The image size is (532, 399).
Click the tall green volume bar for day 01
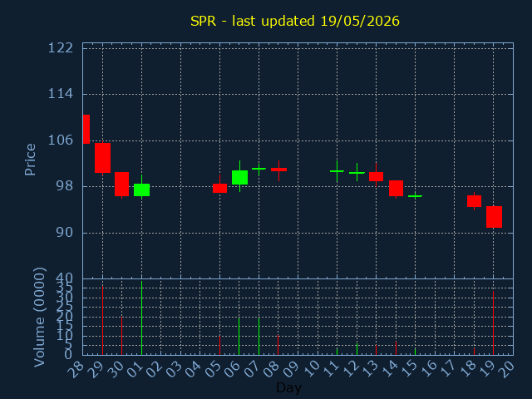142,318
